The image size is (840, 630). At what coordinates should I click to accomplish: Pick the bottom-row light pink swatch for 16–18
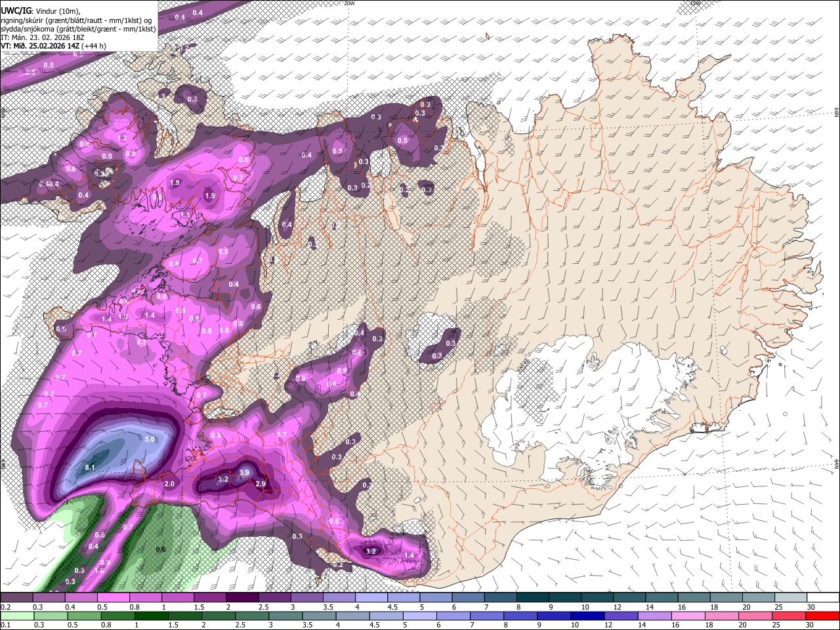687,616
